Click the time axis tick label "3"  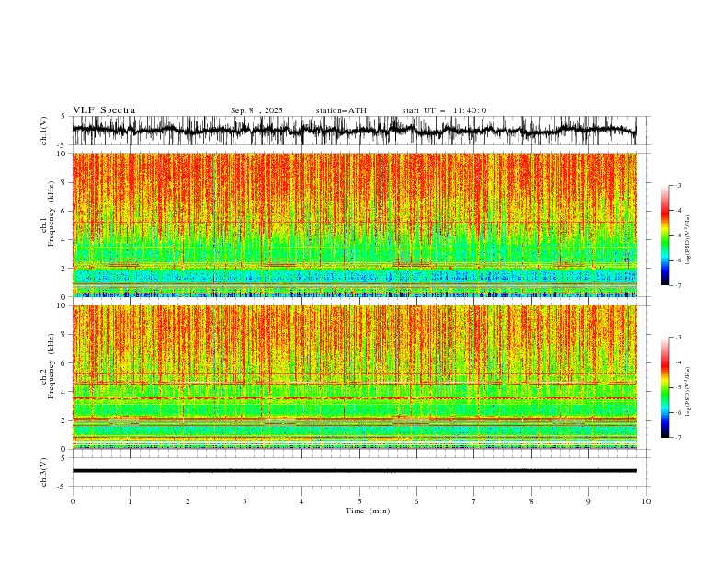pyautogui.click(x=245, y=501)
